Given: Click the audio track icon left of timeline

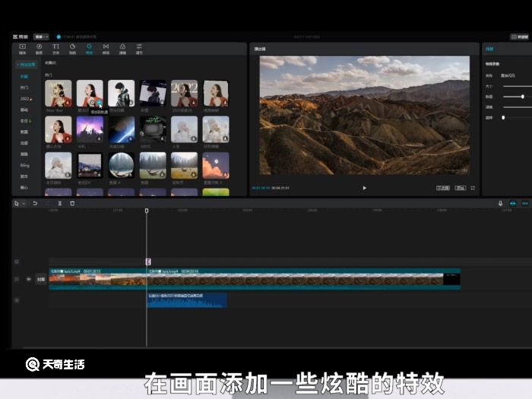Looking at the screenshot, I should coord(17,301).
